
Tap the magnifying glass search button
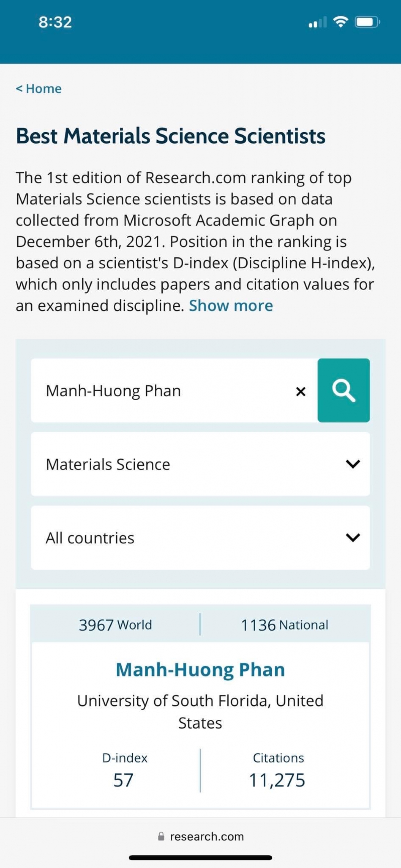[344, 390]
